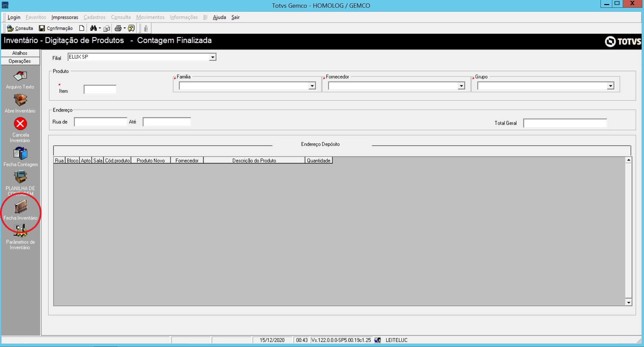The image size is (644, 347).
Task: Click the greyed bottle icon in the toolbar
Action: point(146,28)
